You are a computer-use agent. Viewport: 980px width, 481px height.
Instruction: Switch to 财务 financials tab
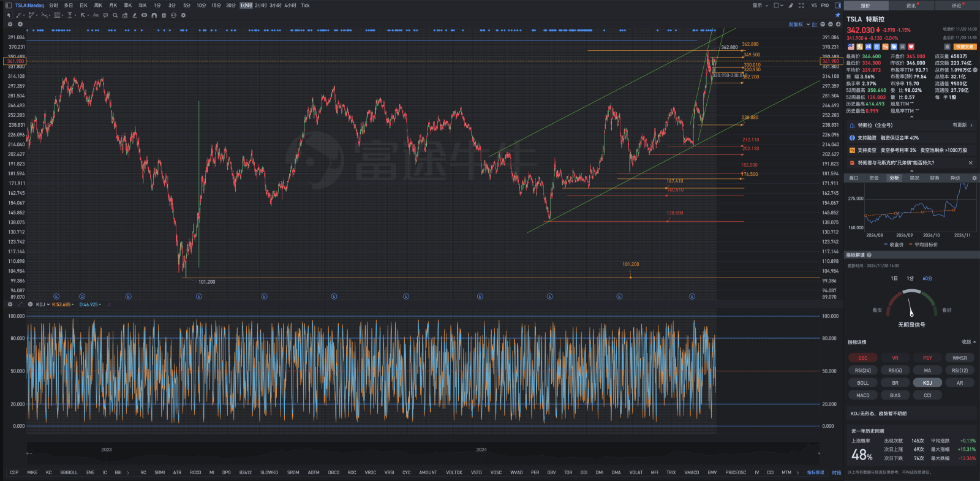[935, 178]
